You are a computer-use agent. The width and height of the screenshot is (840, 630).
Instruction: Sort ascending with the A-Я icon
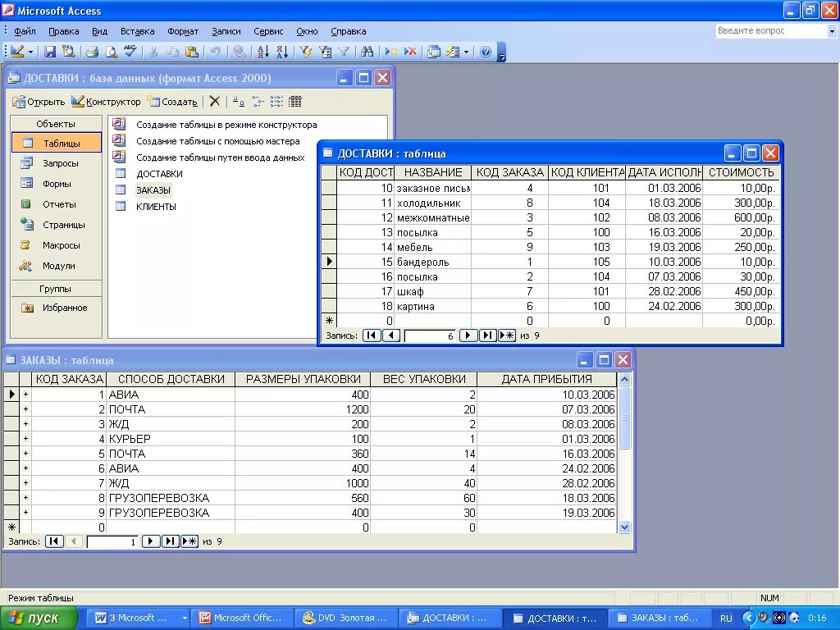coord(263,52)
